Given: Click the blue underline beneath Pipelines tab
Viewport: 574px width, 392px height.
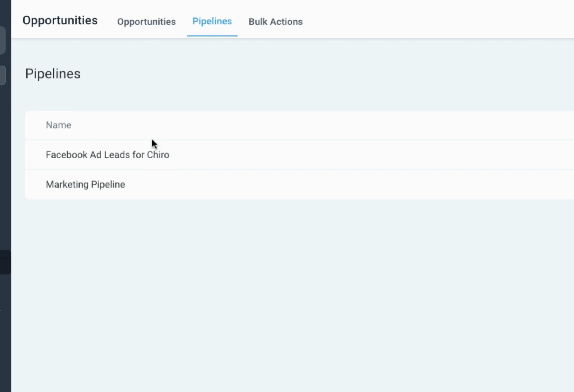Looking at the screenshot, I should click(x=212, y=36).
